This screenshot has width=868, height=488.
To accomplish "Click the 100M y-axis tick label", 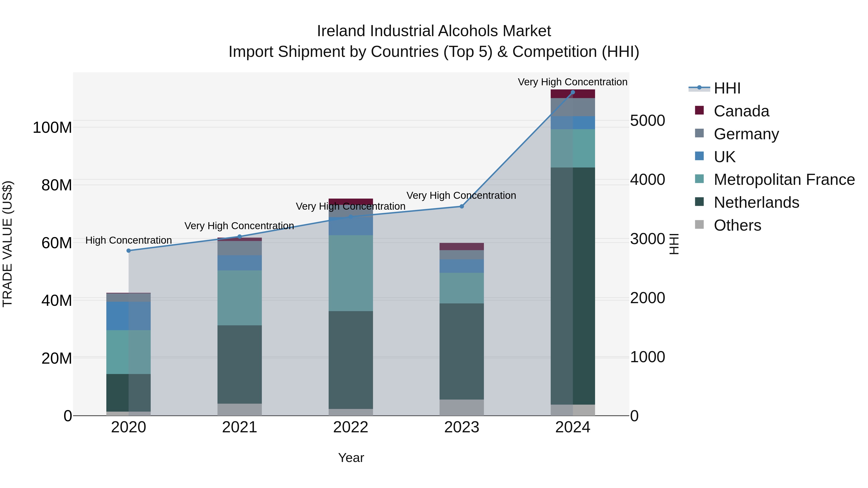I will (x=52, y=128).
